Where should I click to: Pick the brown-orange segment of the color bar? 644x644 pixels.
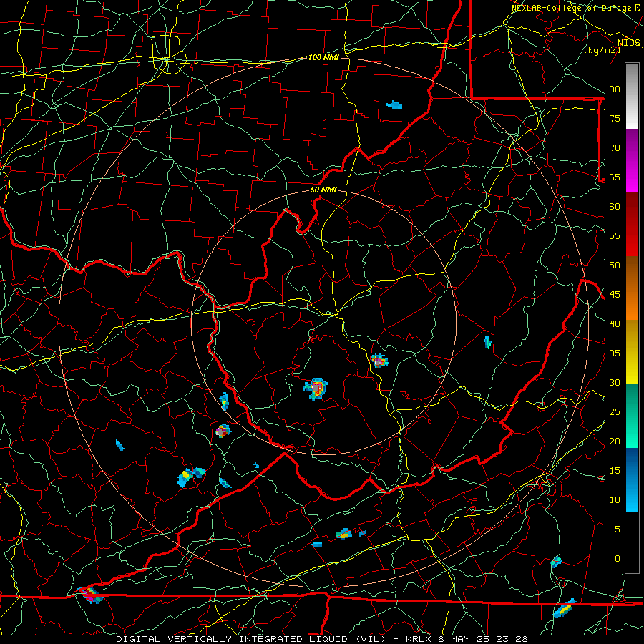632,288
